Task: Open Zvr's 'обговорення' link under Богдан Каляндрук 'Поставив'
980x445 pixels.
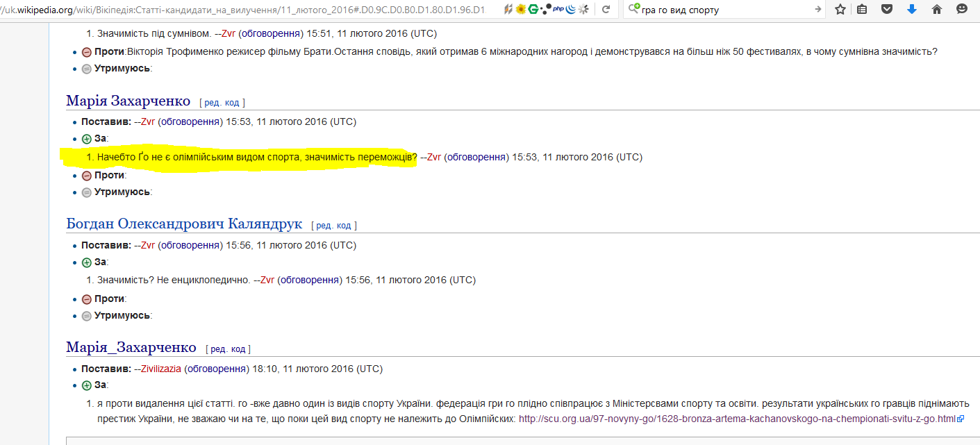Action: coord(190,245)
